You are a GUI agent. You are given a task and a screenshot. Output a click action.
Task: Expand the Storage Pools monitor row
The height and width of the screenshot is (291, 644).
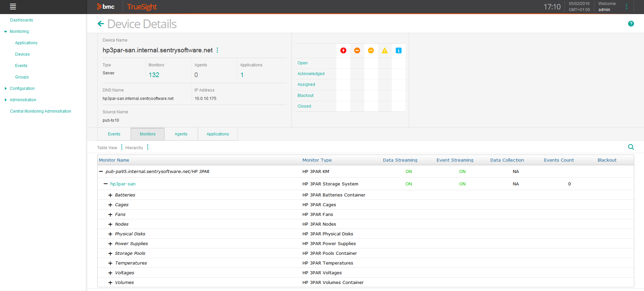110,253
